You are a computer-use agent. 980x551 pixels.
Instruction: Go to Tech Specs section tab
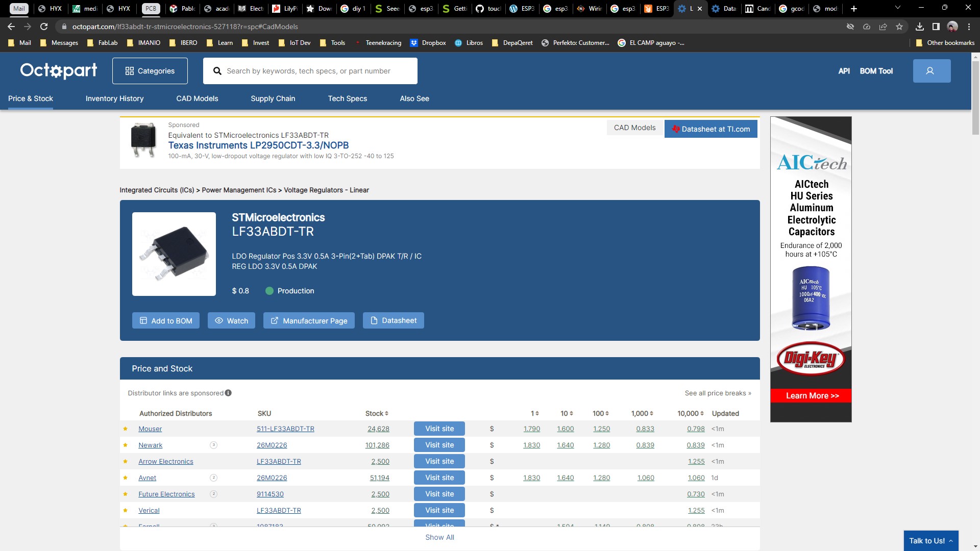(348, 98)
